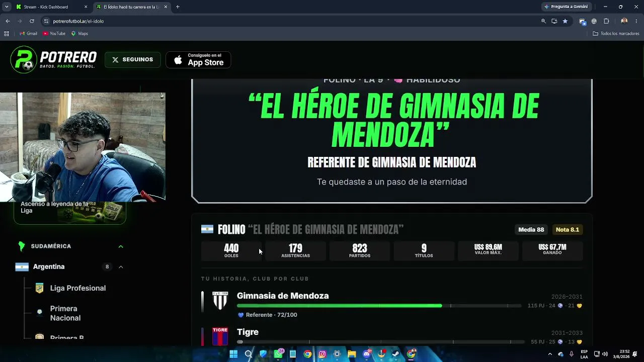Open File Explorer from the taskbar
This screenshot has width=644, height=362.
point(352,354)
